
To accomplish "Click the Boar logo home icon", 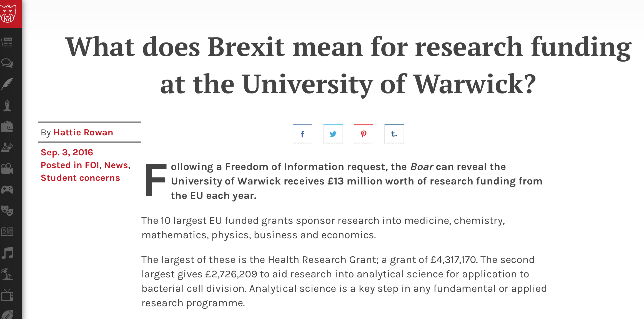I will 8,13.
